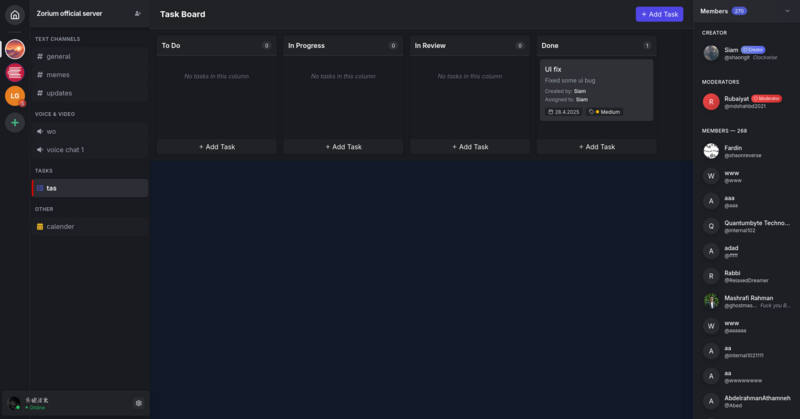
Task: Open the LG server icon
Action: pos(14,96)
